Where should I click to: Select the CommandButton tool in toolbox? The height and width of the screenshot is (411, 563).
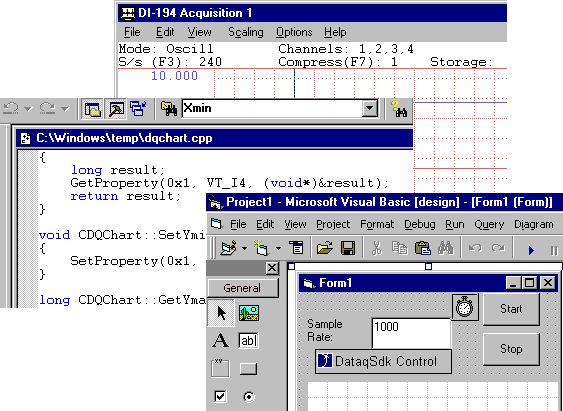pyautogui.click(x=248, y=369)
